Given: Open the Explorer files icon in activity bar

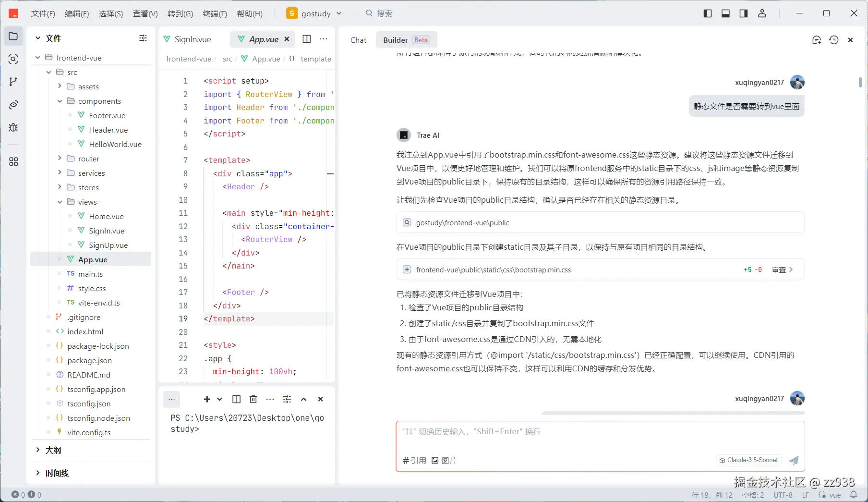Looking at the screenshot, I should pos(13,37).
